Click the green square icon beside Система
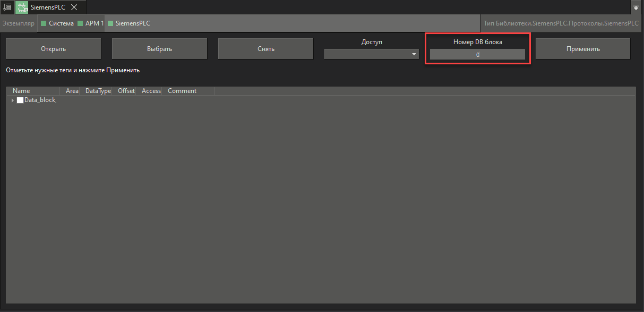This screenshot has width=644, height=312. coord(43,23)
